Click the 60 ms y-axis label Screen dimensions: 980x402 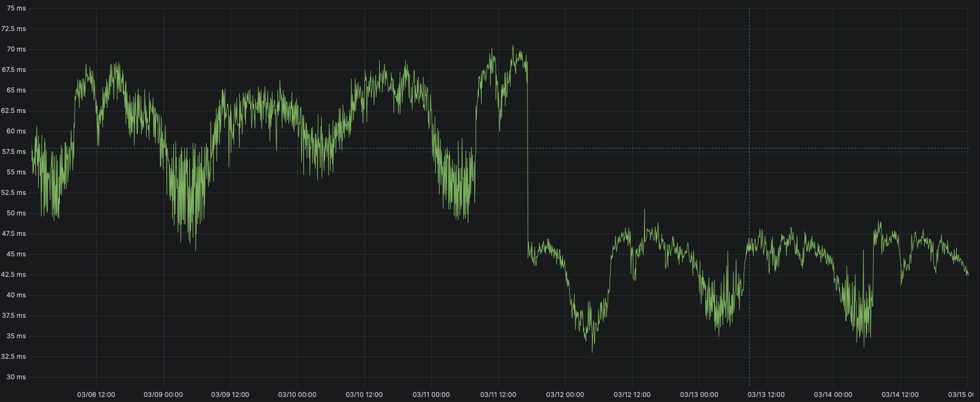17,131
